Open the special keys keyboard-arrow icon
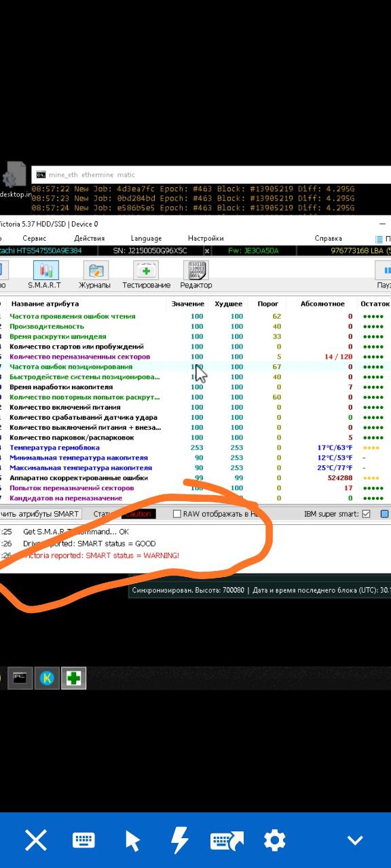Screen dimensions: 391x868 [x=226, y=841]
